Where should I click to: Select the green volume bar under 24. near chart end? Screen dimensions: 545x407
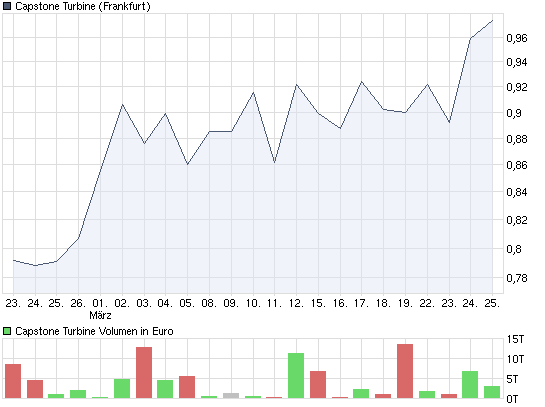470,385
